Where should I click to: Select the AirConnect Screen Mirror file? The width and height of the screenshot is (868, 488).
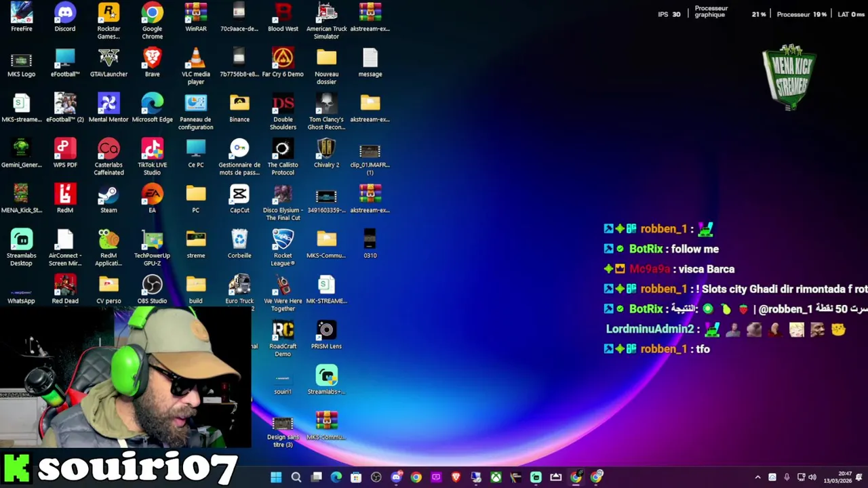(65, 248)
